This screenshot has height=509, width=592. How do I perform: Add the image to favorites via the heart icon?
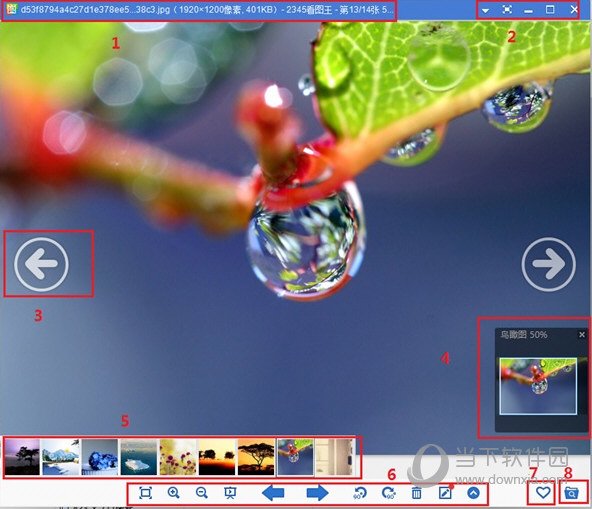pyautogui.click(x=543, y=493)
